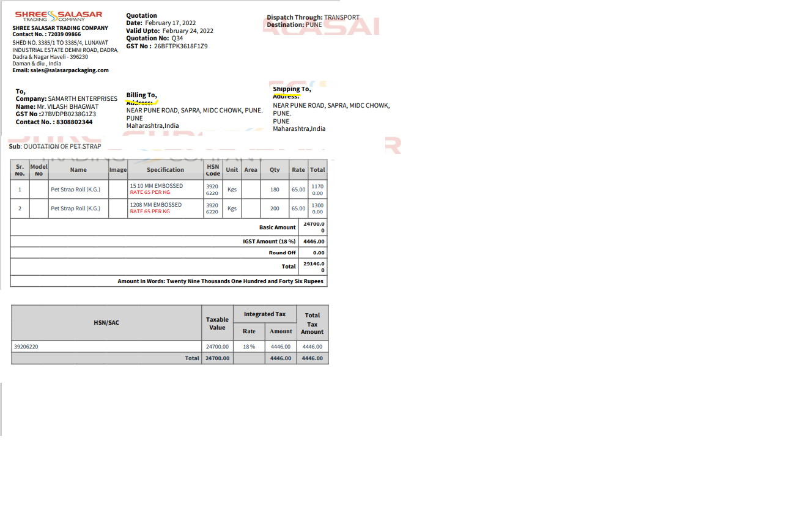Image resolution: width=795 pixels, height=532 pixels.
Task: Click the Specification column header
Action: point(165,170)
